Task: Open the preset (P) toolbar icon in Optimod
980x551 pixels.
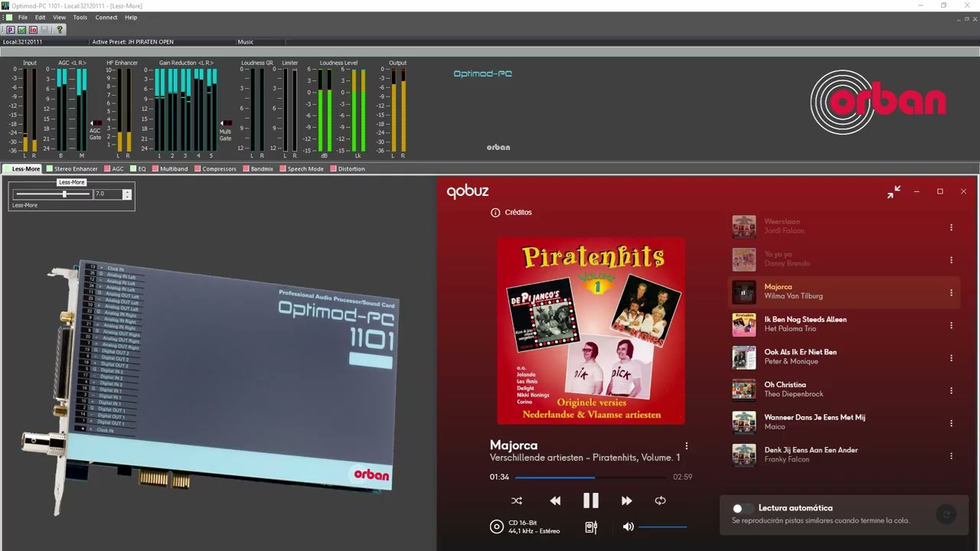Action: [x=11, y=30]
